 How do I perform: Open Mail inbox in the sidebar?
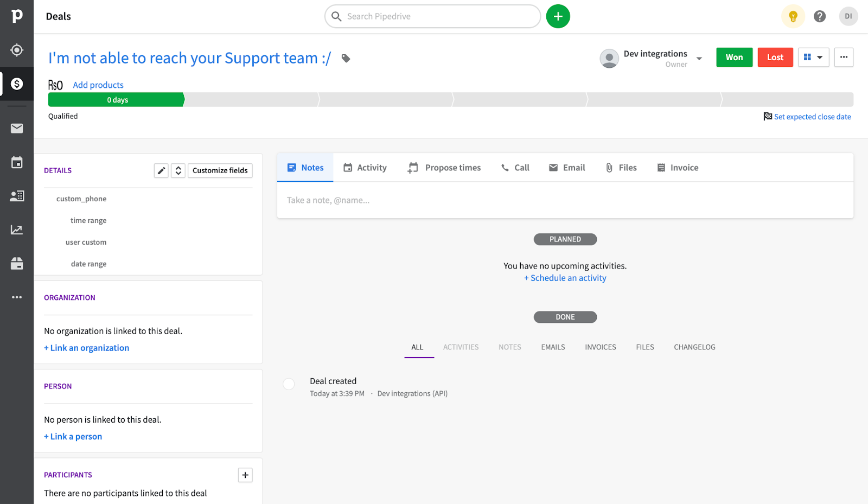(x=17, y=129)
